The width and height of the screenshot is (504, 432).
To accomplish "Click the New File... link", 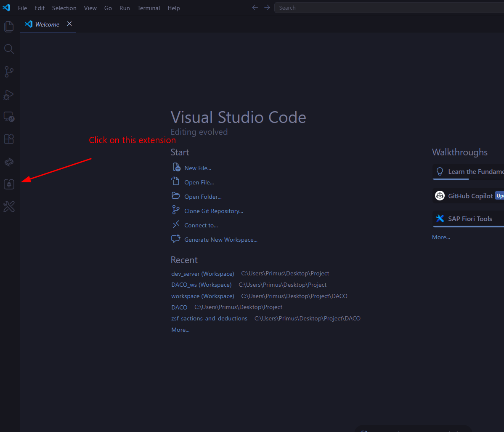I will (x=198, y=168).
